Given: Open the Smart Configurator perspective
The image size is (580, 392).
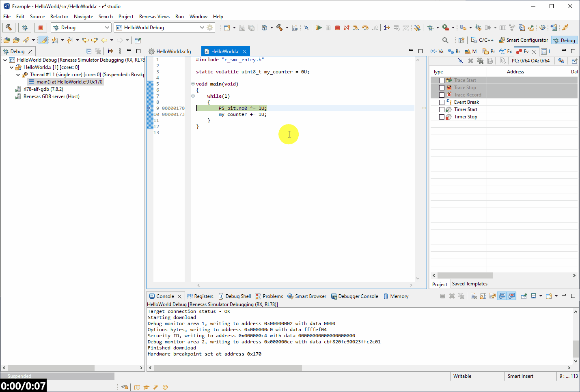Looking at the screenshot, I should point(523,40).
